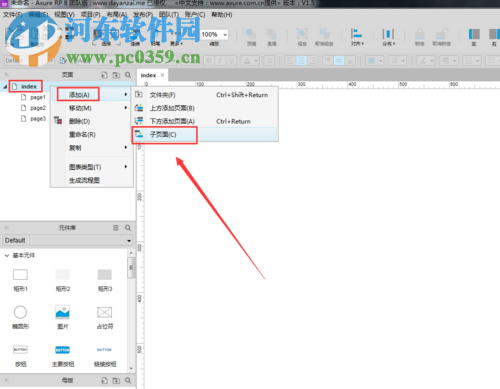The width and height of the screenshot is (500, 389).
Task: Click add folder icon in Pages panel
Action: click(116, 75)
